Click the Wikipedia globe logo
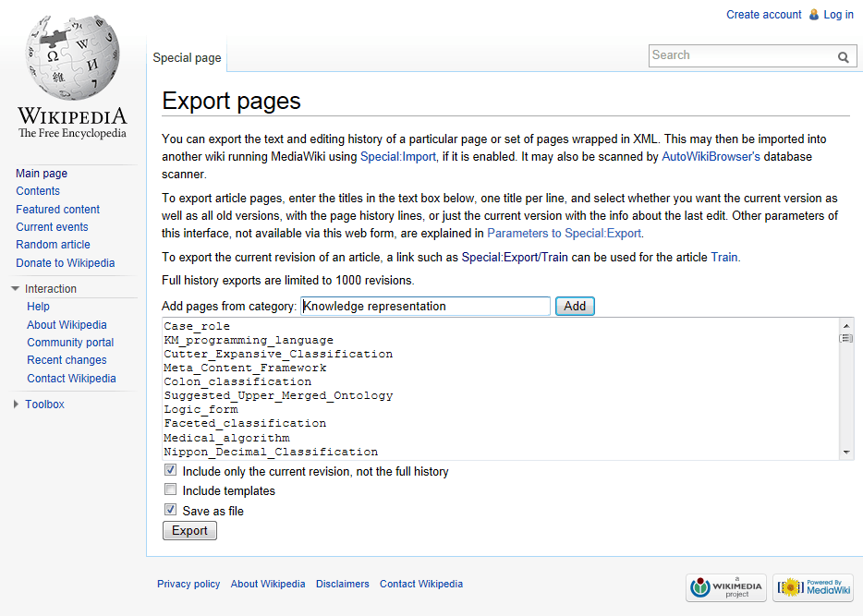 tap(71, 55)
